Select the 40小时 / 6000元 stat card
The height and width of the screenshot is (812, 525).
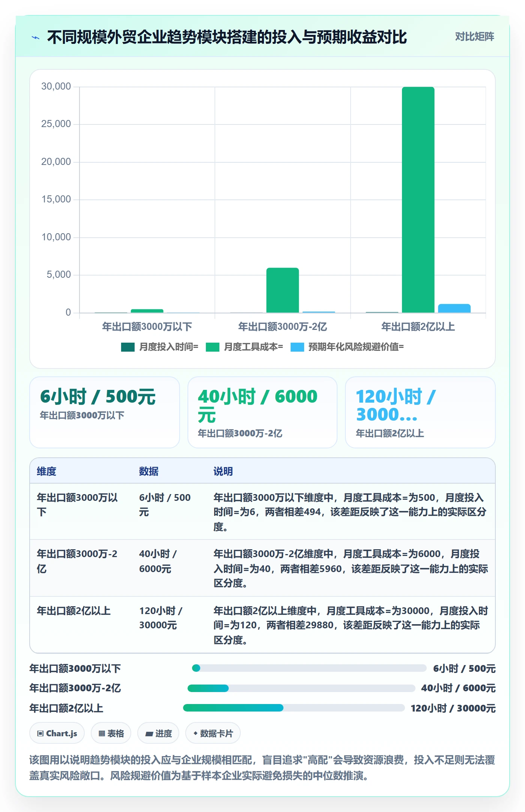pyautogui.click(x=262, y=412)
